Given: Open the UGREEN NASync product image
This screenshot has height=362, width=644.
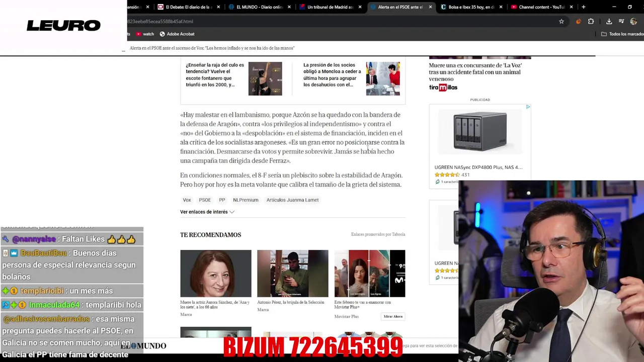Looking at the screenshot, I should 479,132.
